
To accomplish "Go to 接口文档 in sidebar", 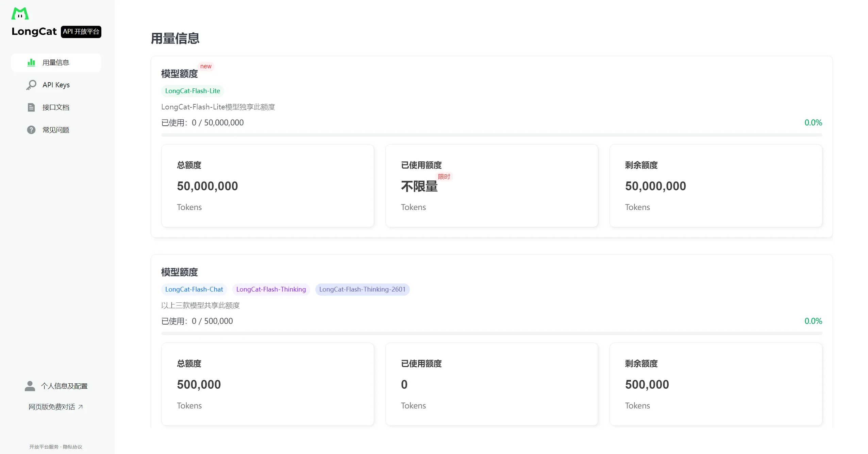I will click(56, 107).
